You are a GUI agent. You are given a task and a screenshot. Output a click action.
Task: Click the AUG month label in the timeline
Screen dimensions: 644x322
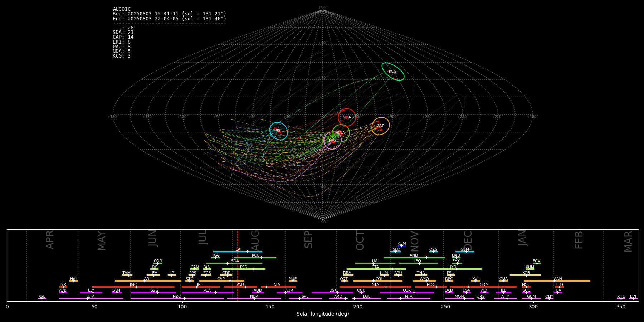[x=255, y=240]
